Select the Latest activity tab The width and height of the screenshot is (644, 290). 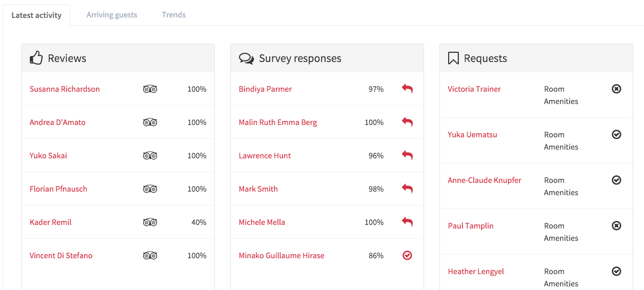(x=36, y=15)
